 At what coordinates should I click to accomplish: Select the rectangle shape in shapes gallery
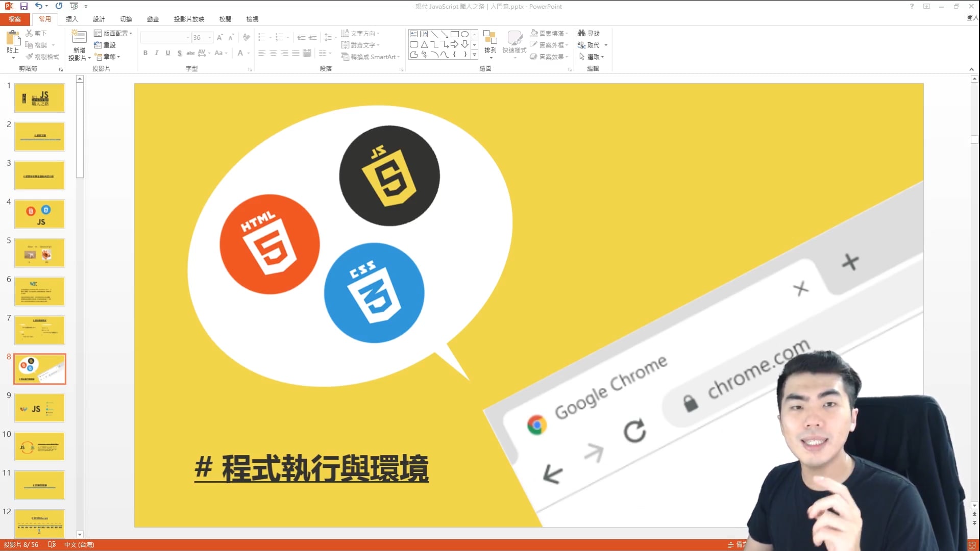click(454, 34)
